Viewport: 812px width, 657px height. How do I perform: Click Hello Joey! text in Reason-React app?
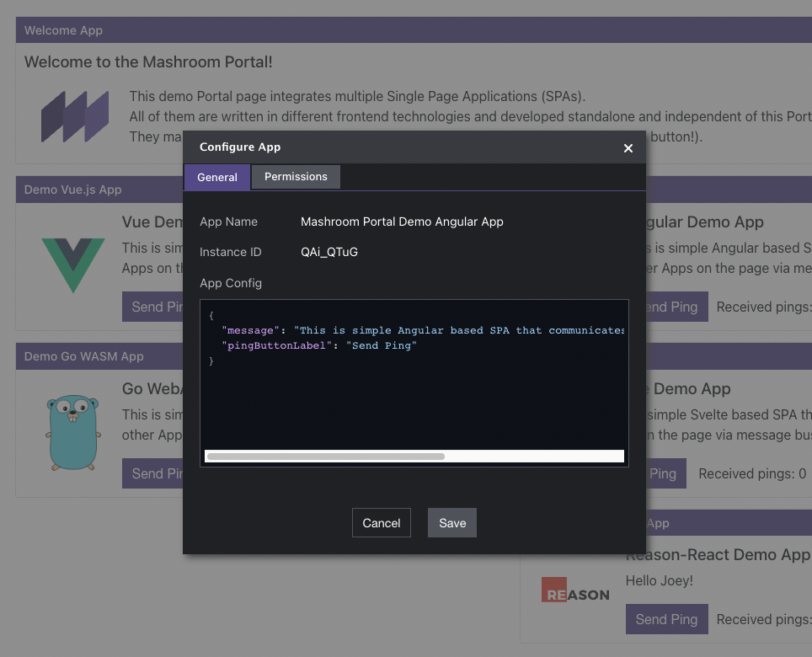(660, 581)
